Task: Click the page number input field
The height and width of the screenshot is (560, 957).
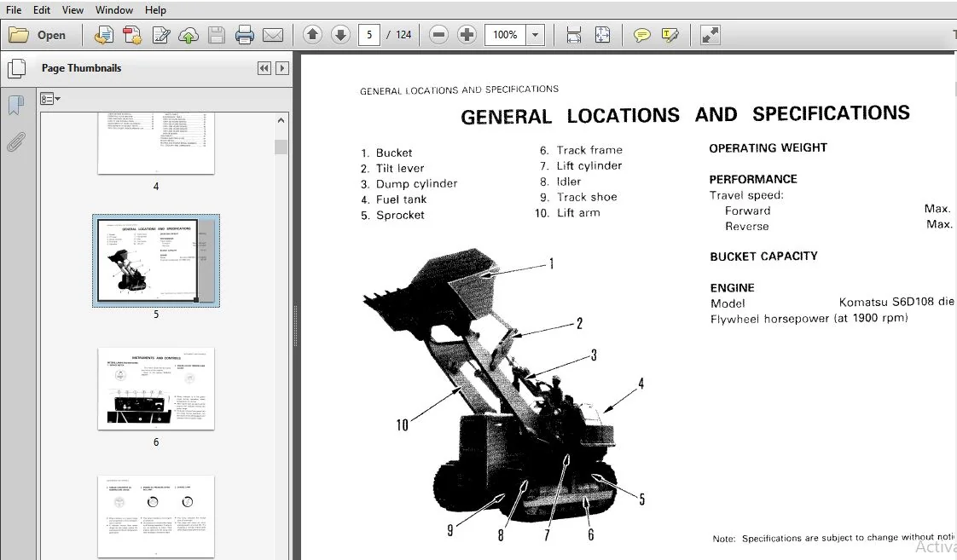Action: click(x=368, y=35)
